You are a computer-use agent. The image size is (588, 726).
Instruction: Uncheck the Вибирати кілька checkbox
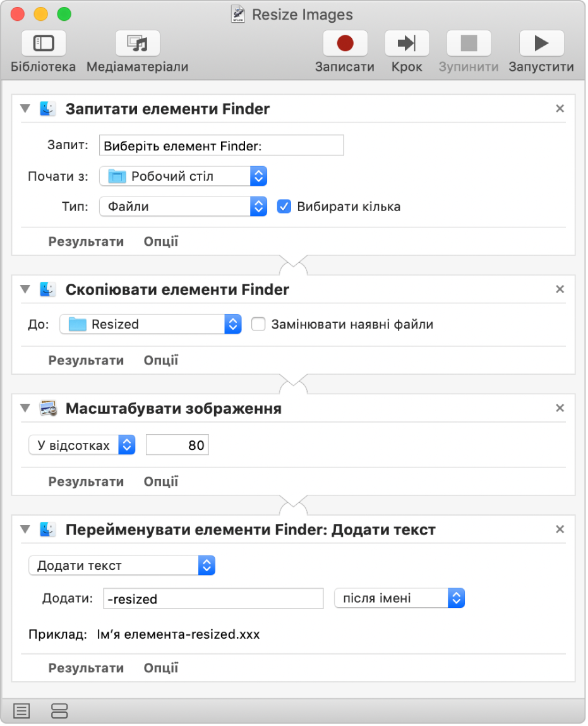[x=284, y=207]
